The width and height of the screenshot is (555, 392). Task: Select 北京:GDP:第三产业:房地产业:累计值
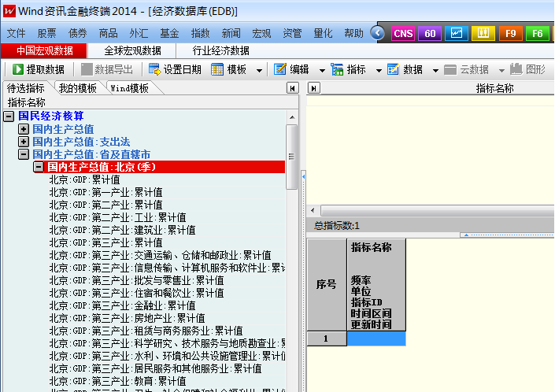pyautogui.click(x=127, y=319)
